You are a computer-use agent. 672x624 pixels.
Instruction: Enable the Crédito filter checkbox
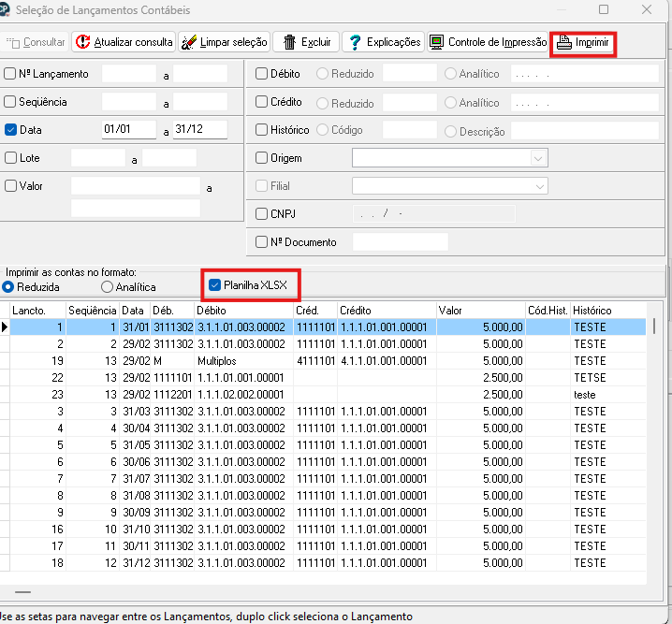[261, 101]
